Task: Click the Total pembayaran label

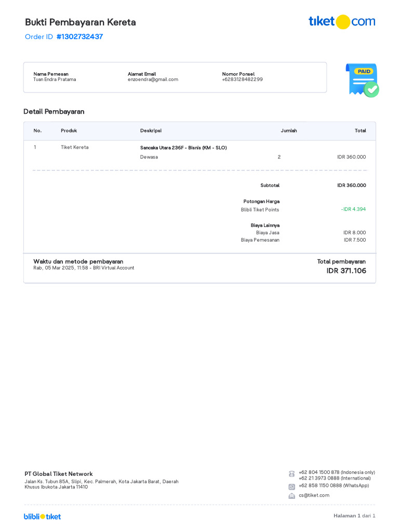Action: coord(341,262)
